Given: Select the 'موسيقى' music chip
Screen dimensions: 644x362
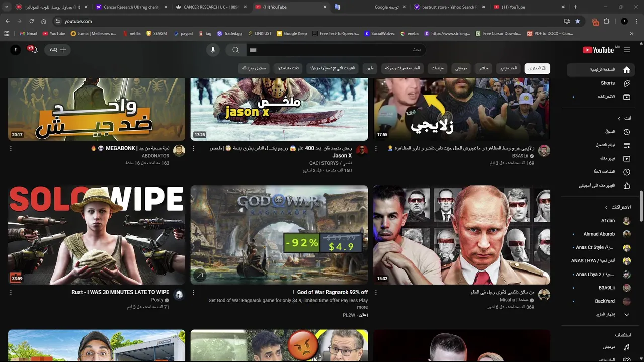Looking at the screenshot, I should [x=461, y=68].
